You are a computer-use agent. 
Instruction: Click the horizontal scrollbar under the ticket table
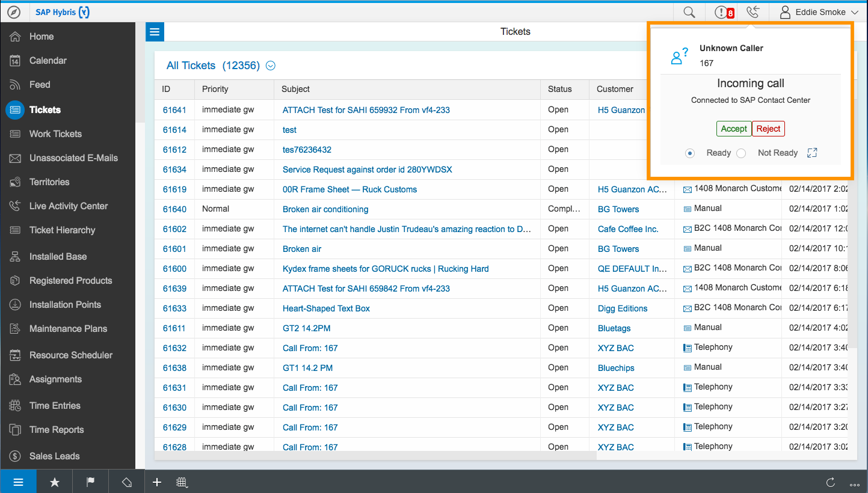click(375, 456)
